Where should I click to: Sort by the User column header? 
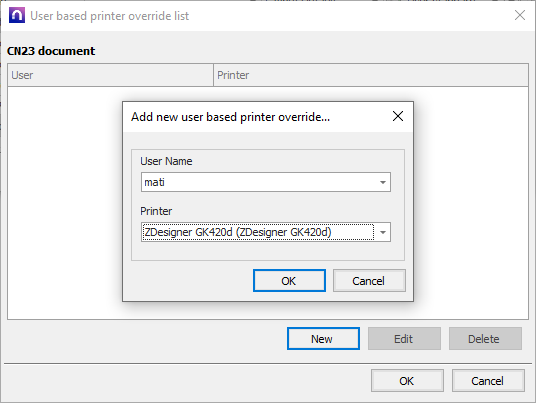pos(110,75)
